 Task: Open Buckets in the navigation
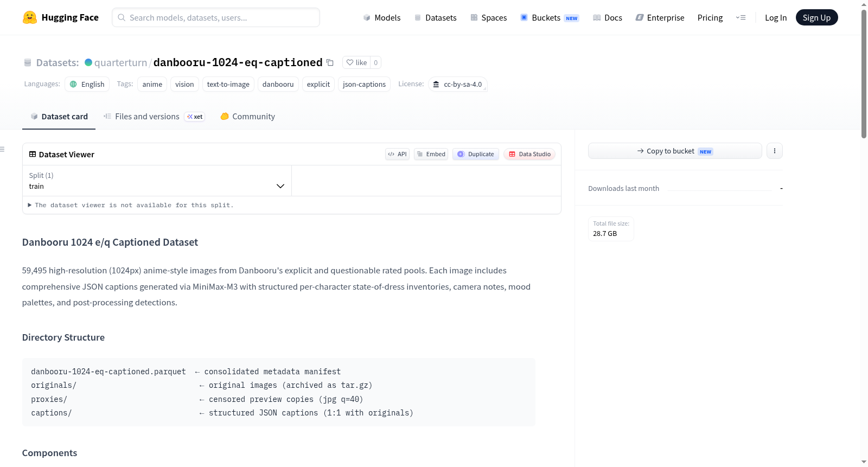coord(550,17)
